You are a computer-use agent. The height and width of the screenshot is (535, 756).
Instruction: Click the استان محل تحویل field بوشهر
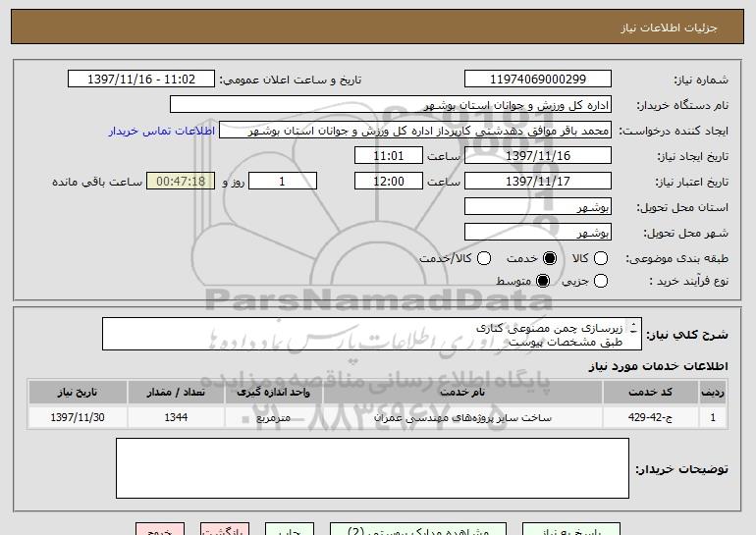pyautogui.click(x=538, y=207)
